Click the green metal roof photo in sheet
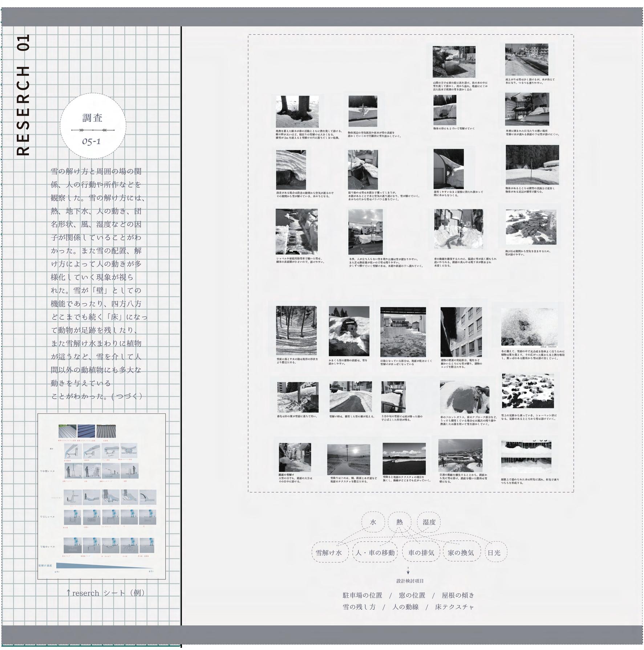Screen dimensions: 644x650 point(68,431)
